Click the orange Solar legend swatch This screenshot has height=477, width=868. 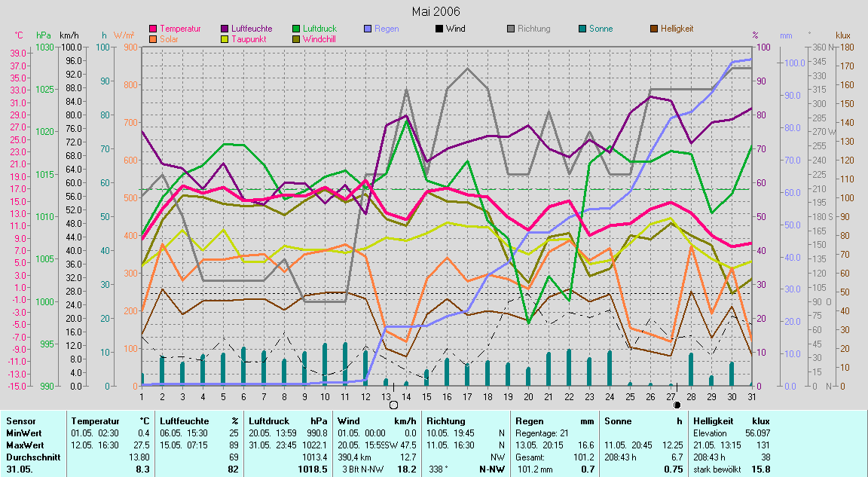click(x=154, y=38)
